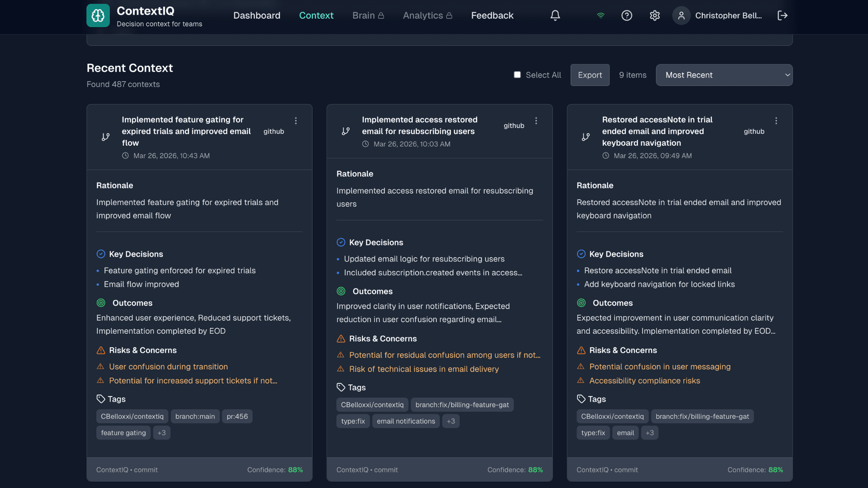Screen dimensions: 868x488
Task: Open the notifications bell
Action: click(555, 15)
